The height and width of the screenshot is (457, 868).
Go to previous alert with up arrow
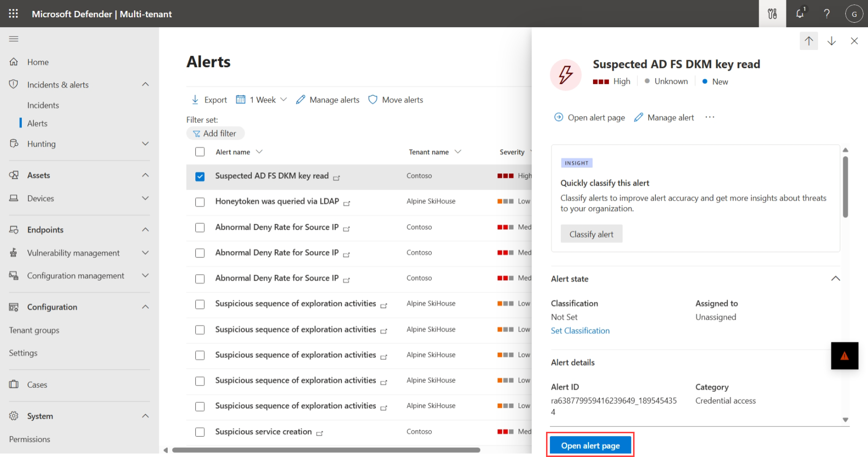(809, 41)
